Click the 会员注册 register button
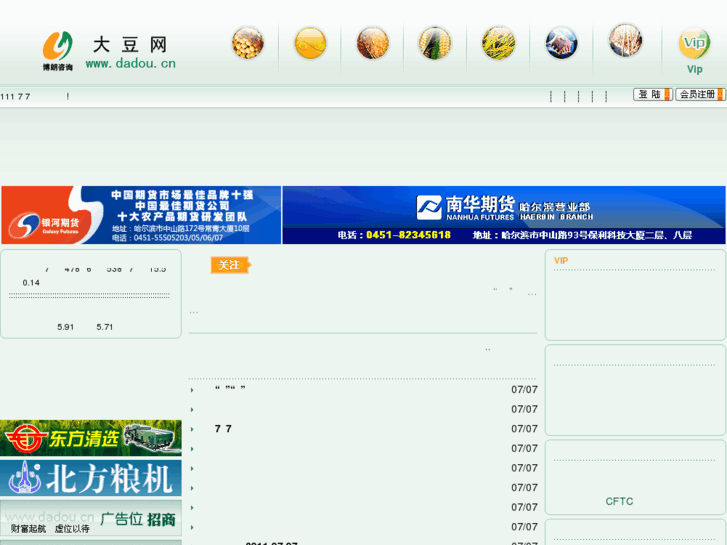The height and width of the screenshot is (545, 727). point(700,95)
